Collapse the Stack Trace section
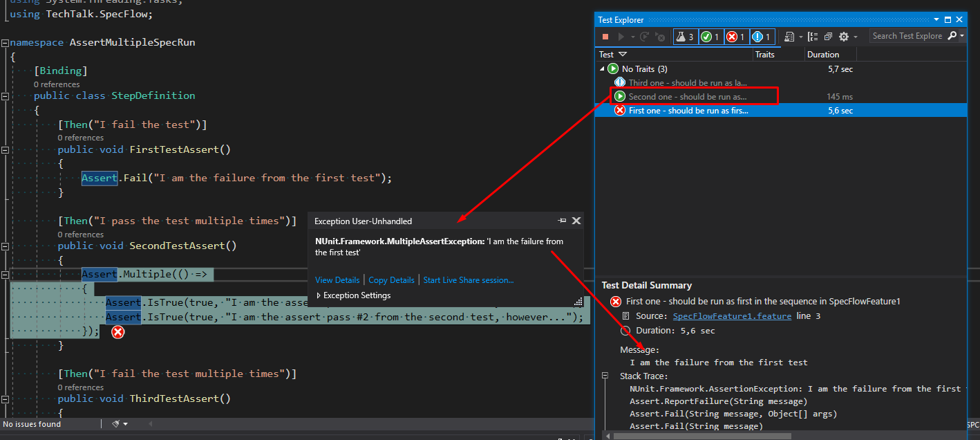980x440 pixels. click(605, 375)
